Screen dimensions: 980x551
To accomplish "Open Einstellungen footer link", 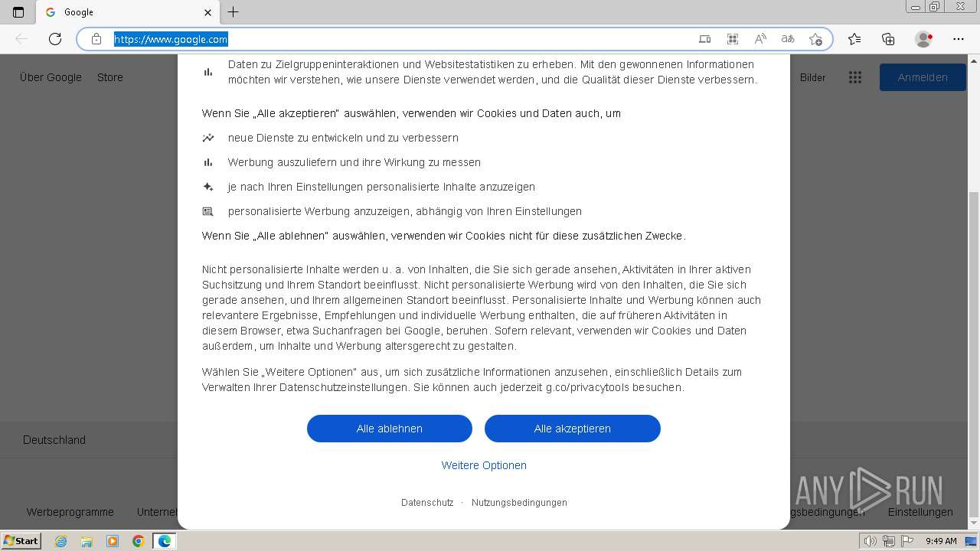I will click(920, 512).
